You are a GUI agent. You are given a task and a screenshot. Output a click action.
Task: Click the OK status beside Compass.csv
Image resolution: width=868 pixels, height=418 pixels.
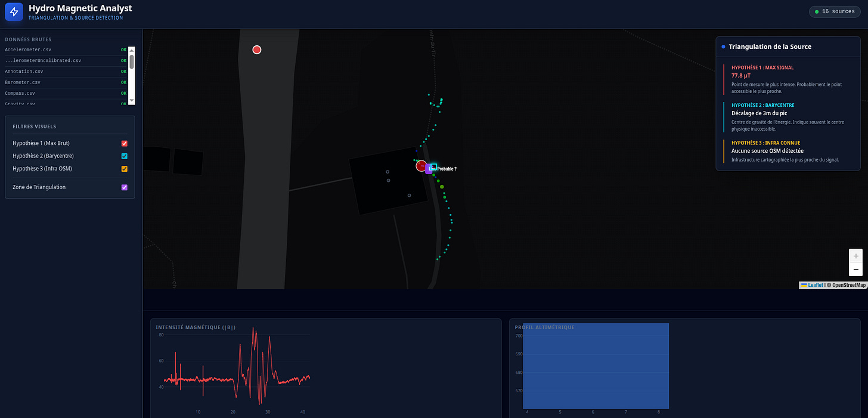coord(124,94)
